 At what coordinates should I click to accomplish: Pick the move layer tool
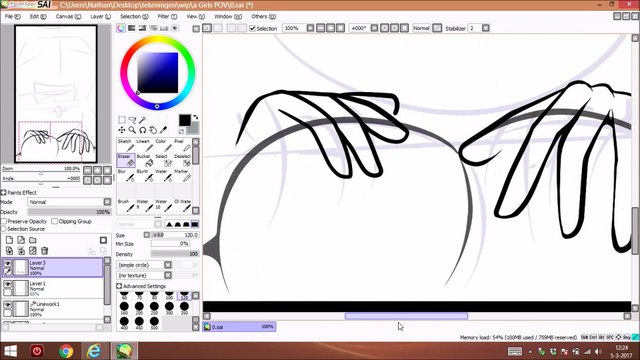coord(122,130)
